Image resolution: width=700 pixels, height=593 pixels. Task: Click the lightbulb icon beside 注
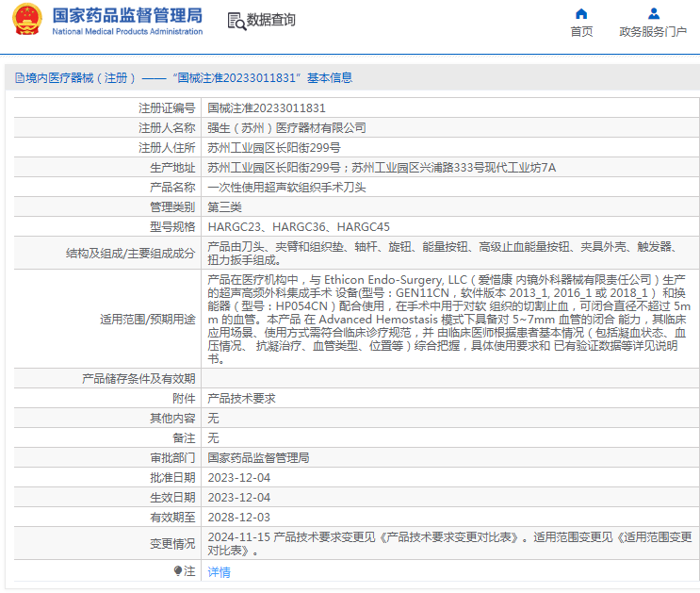pos(178,571)
